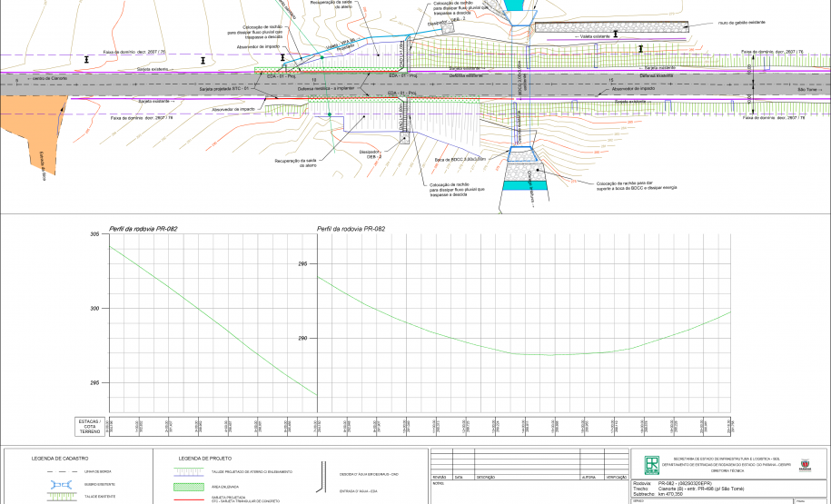The image size is (831, 504).
Task: Click the green ÁREA ENLEIVADA legend swatch
Action: pos(189,487)
